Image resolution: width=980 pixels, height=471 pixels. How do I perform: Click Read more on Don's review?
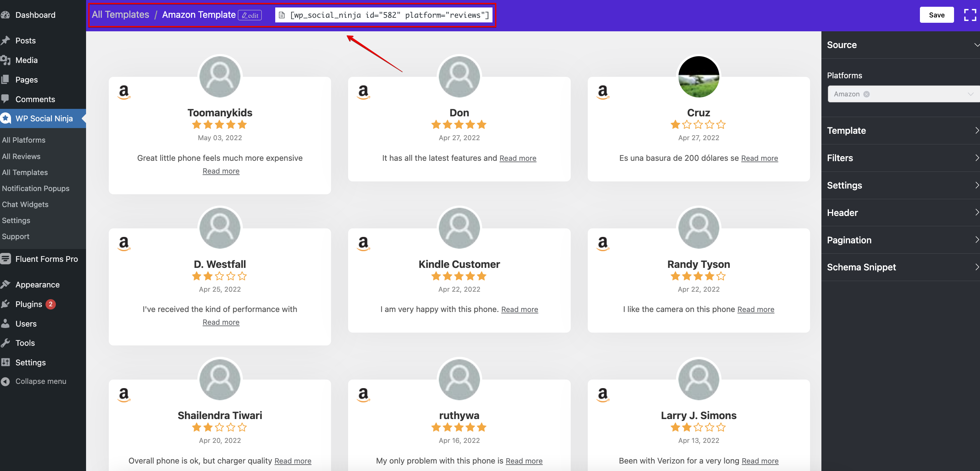(x=517, y=158)
